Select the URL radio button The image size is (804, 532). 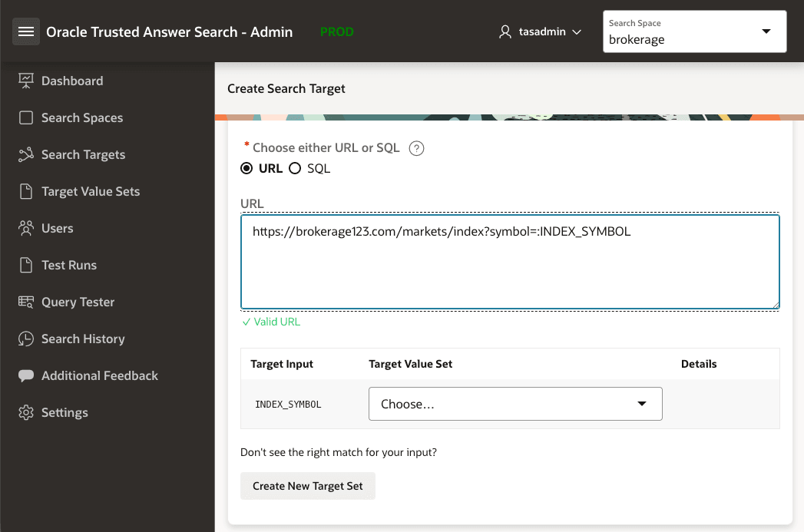(246, 168)
